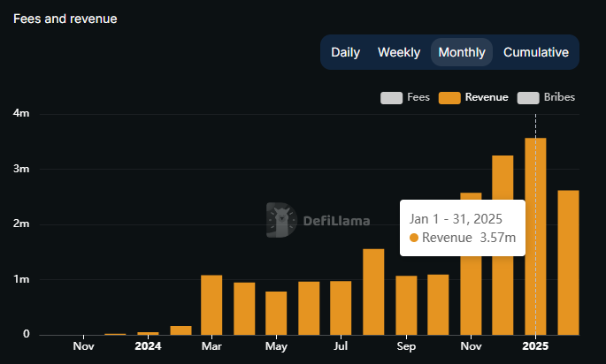
Task: Click the 2025 x-axis label
Action: point(535,347)
